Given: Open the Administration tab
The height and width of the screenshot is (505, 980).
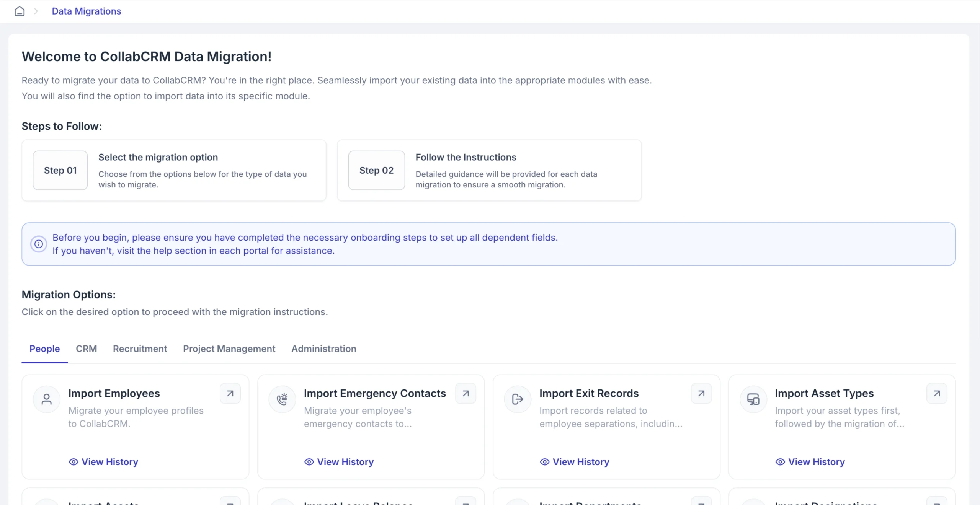Looking at the screenshot, I should click(323, 349).
